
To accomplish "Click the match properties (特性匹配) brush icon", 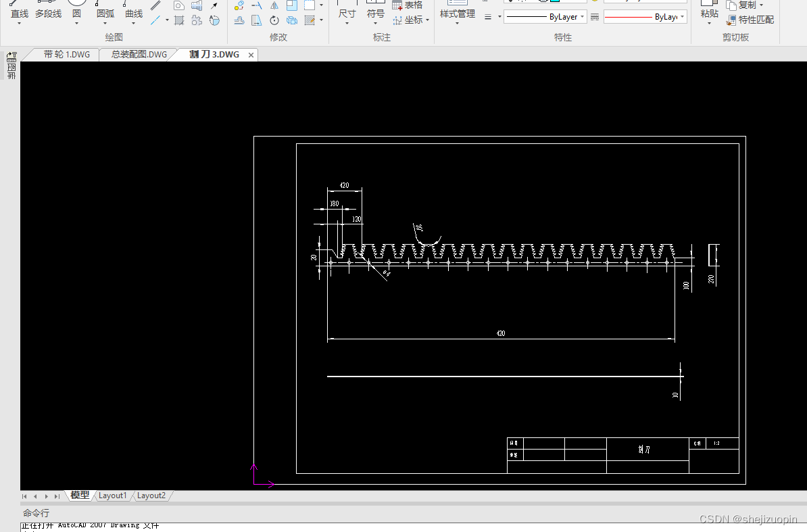I will point(731,20).
